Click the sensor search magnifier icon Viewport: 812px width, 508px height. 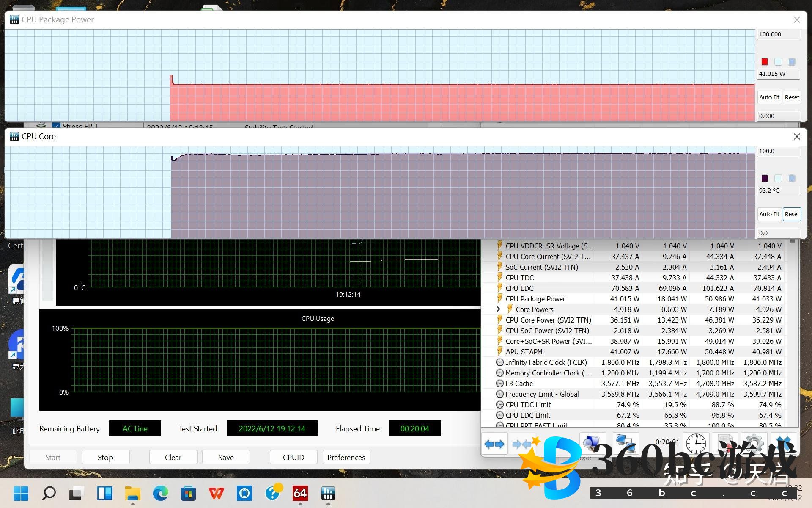coord(591,443)
